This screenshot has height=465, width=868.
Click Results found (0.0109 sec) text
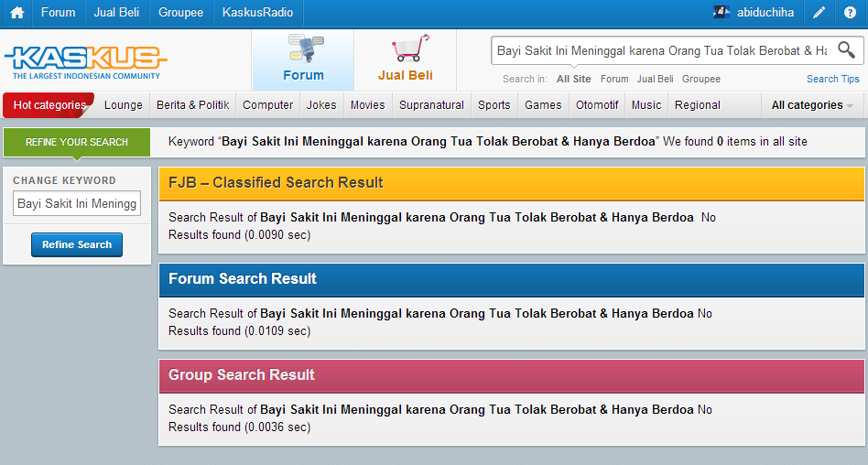click(240, 331)
